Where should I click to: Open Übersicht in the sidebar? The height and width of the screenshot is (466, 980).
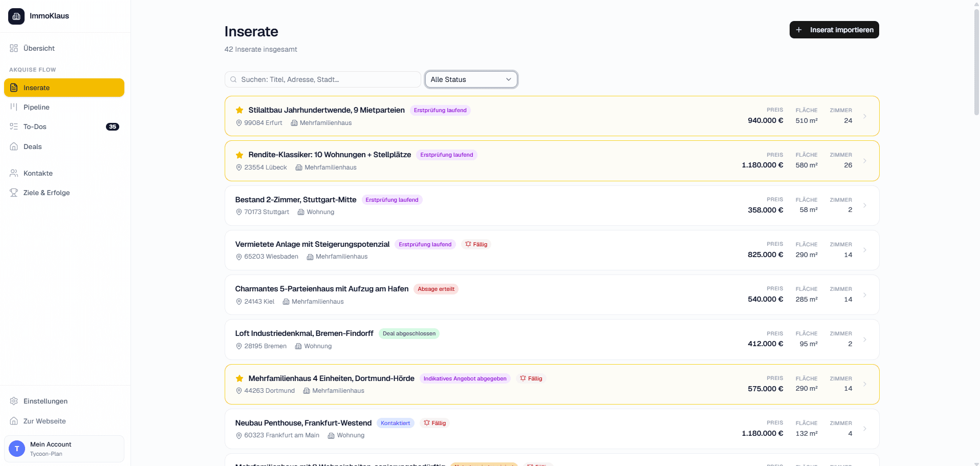point(64,48)
